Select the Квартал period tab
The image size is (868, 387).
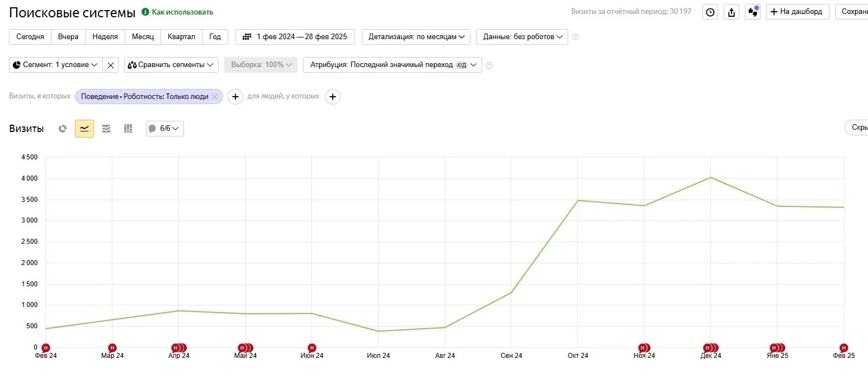pyautogui.click(x=181, y=37)
